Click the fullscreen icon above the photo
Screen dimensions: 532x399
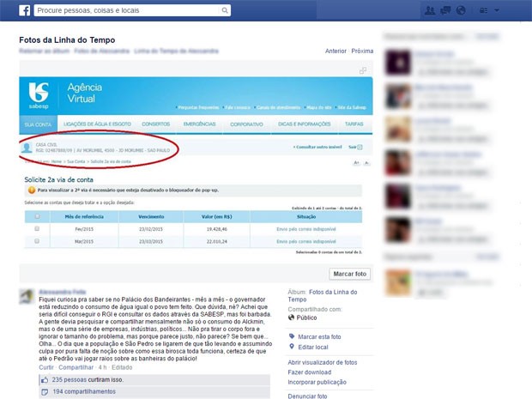click(x=363, y=70)
